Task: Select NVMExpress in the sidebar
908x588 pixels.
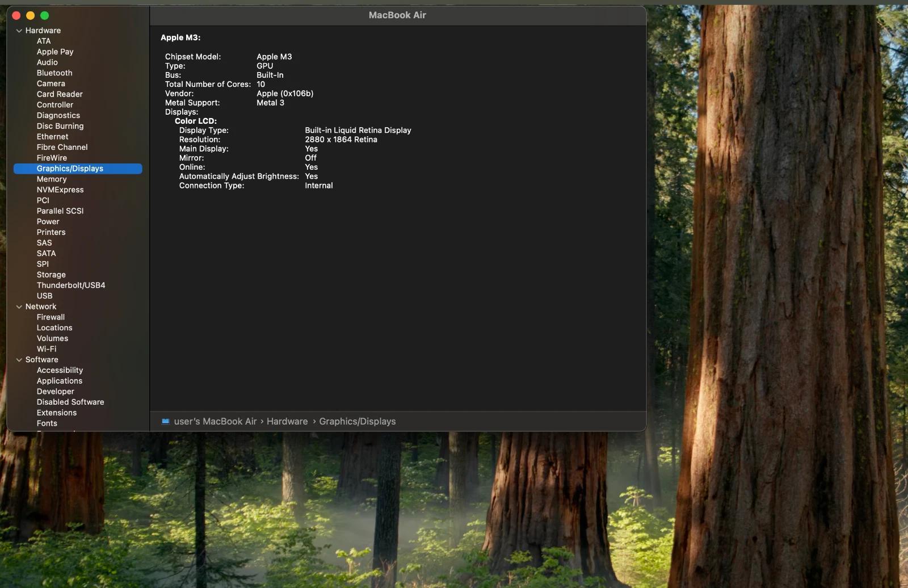Action: (60, 190)
